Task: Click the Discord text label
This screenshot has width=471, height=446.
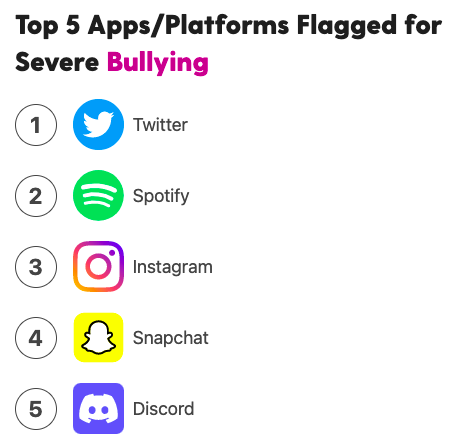Action: tap(163, 409)
